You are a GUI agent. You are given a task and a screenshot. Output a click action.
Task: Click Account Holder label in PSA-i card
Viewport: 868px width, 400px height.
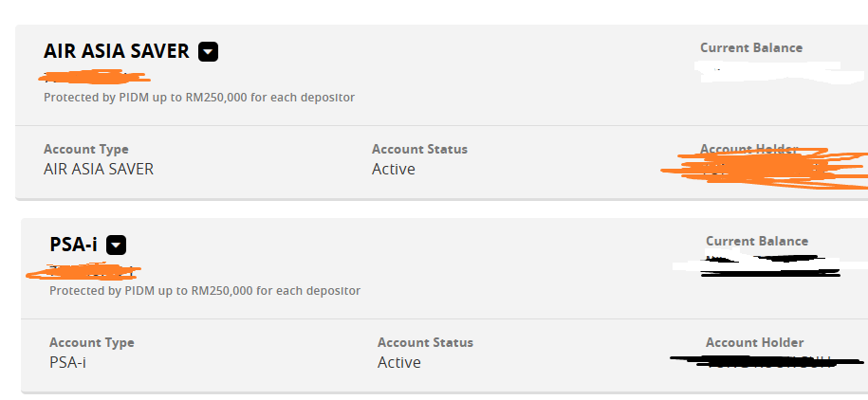click(754, 342)
